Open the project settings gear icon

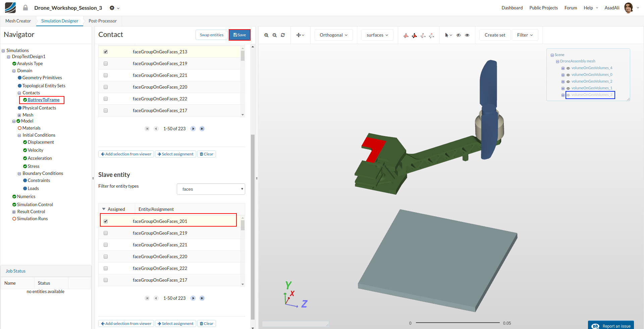(x=112, y=8)
